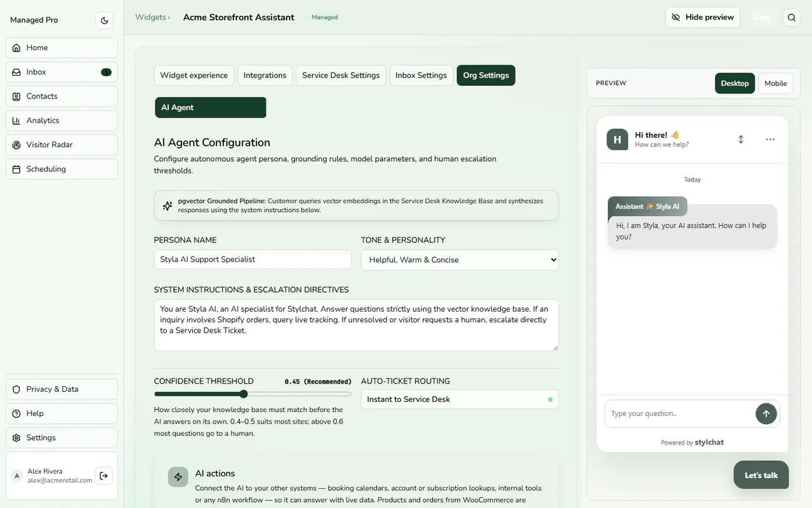Open the Auto-Ticket Routing selector
The width and height of the screenshot is (812, 508).
(460, 399)
